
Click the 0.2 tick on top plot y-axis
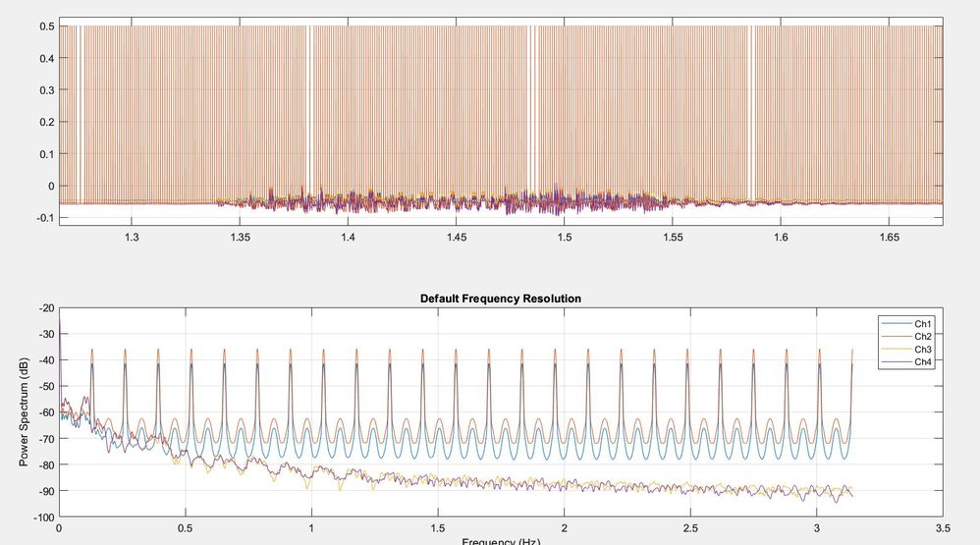(x=47, y=122)
